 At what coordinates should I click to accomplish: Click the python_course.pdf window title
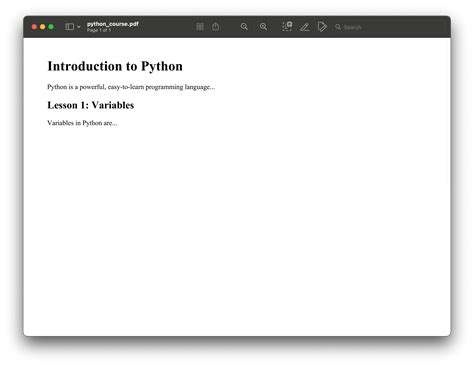tap(113, 24)
